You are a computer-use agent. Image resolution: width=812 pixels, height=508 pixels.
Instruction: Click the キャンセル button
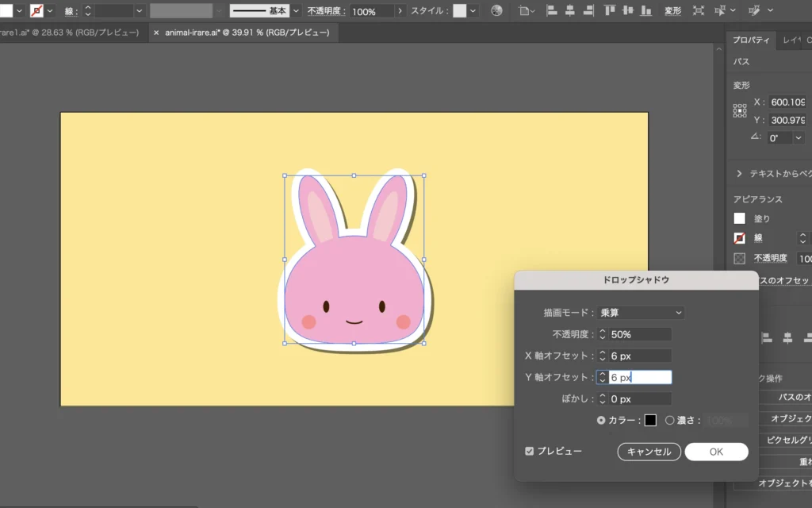(649, 452)
